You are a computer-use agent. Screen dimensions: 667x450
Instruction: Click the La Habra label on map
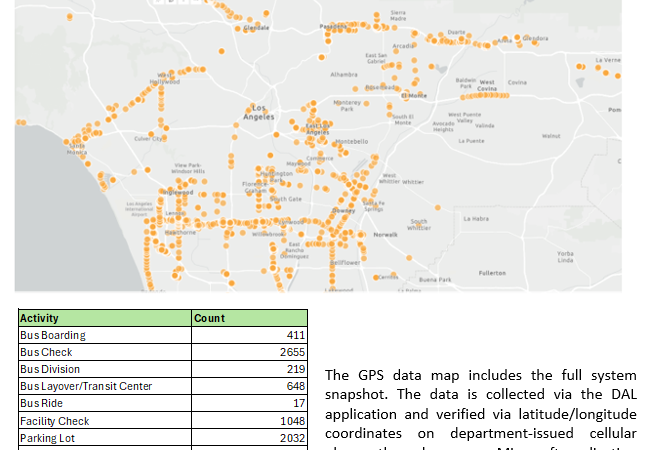click(476, 217)
